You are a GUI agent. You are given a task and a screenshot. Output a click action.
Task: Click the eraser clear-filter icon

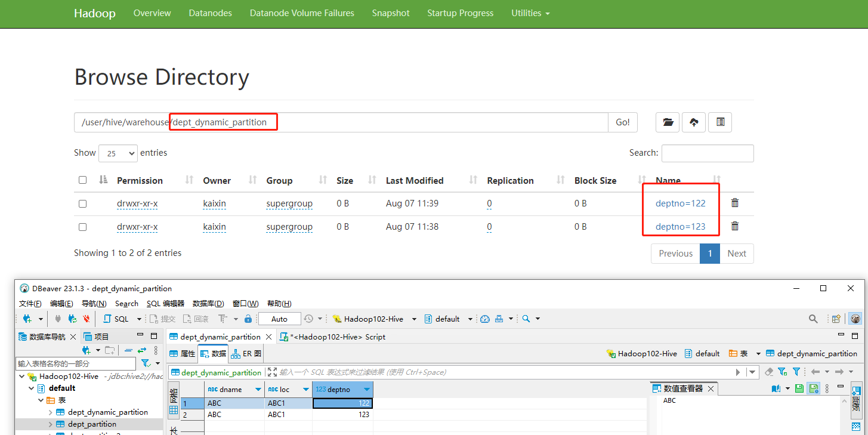pos(769,372)
